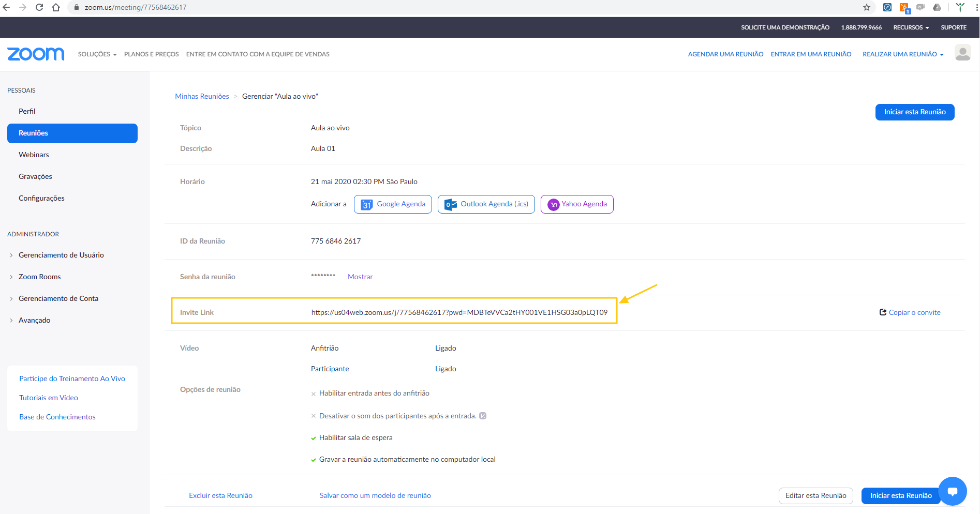Add meeting to Outlook Agenda (.ics)
This screenshot has height=514, width=980.
[x=486, y=204]
